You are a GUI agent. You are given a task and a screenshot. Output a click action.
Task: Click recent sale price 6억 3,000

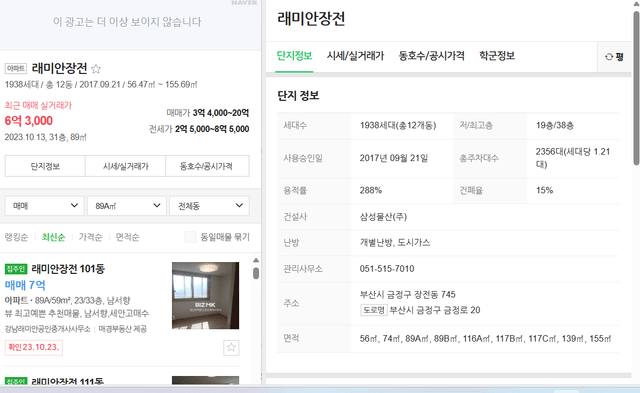pyautogui.click(x=29, y=121)
